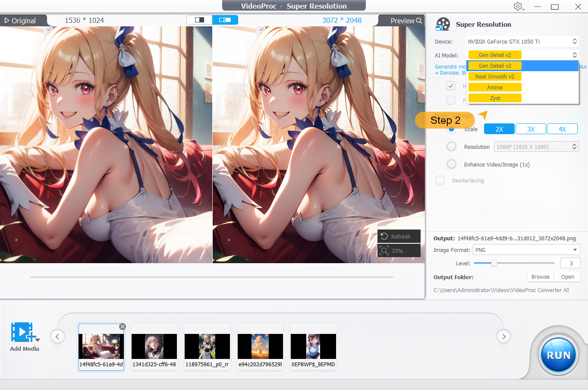
Task: Click the preview progress bar under the images
Action: (x=212, y=277)
